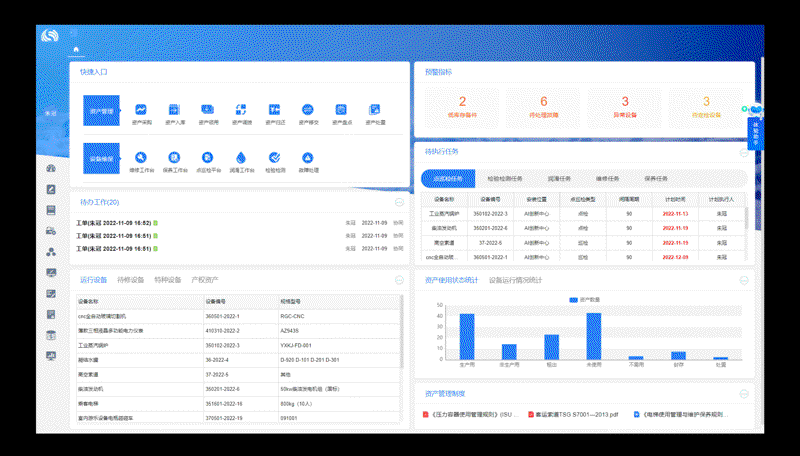Click the 设备维保 blue category block

[x=102, y=159]
